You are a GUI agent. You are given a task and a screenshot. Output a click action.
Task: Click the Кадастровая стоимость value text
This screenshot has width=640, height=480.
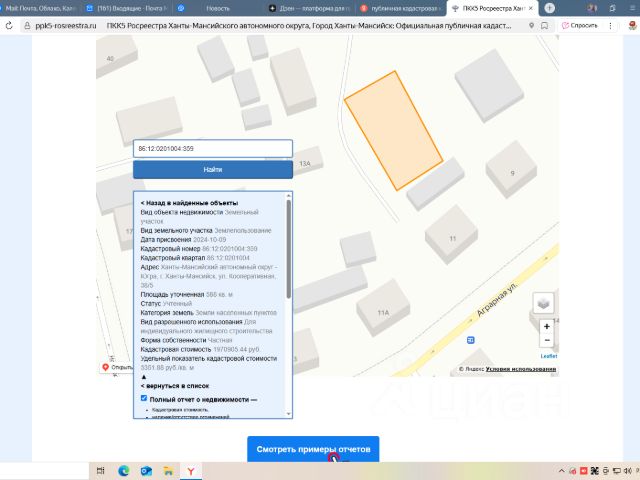tap(237, 349)
